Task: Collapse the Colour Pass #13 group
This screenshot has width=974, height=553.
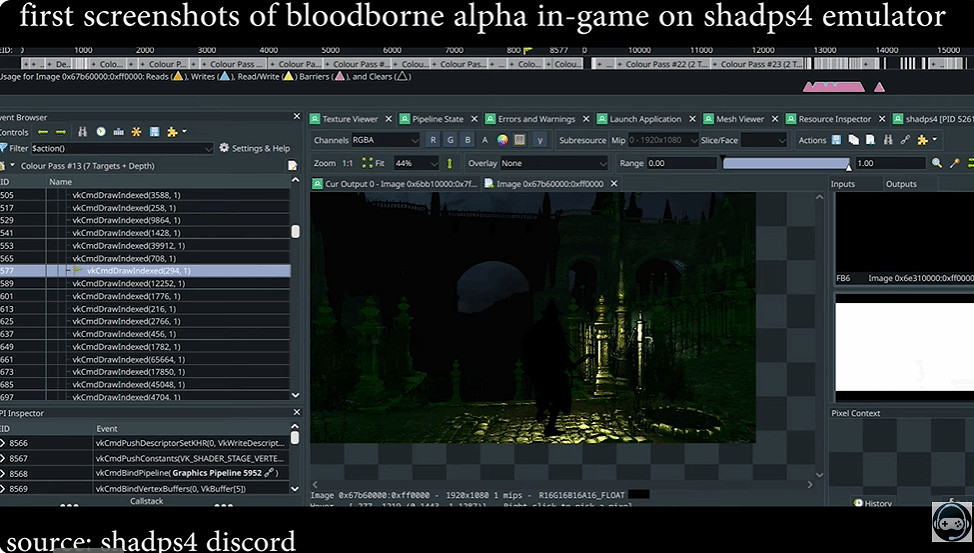Action: coord(11,166)
